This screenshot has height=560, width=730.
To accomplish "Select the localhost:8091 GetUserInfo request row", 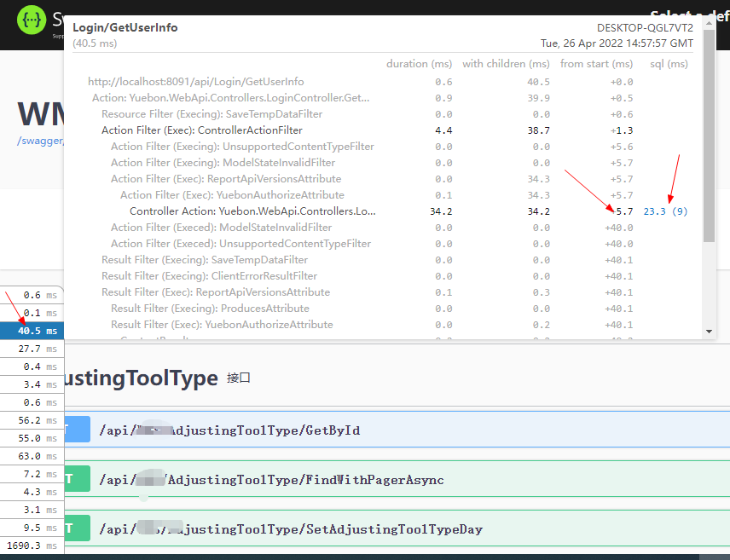I will [196, 82].
